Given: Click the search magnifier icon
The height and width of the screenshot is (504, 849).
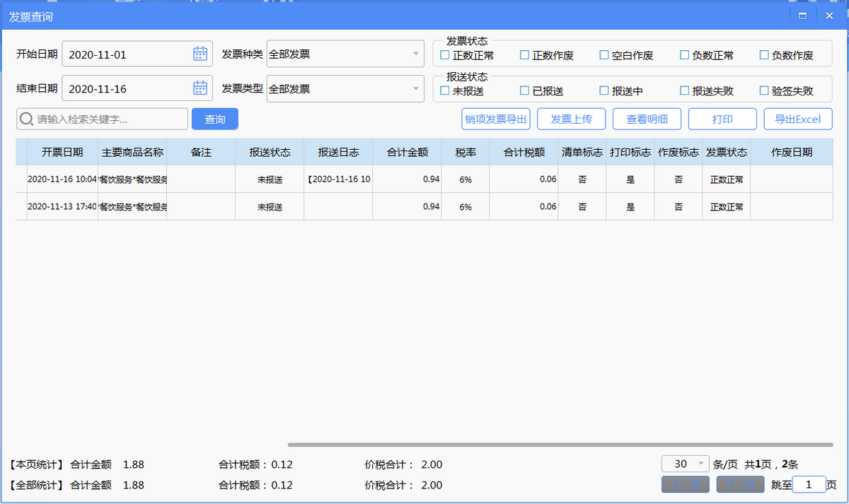Looking at the screenshot, I should [26, 119].
